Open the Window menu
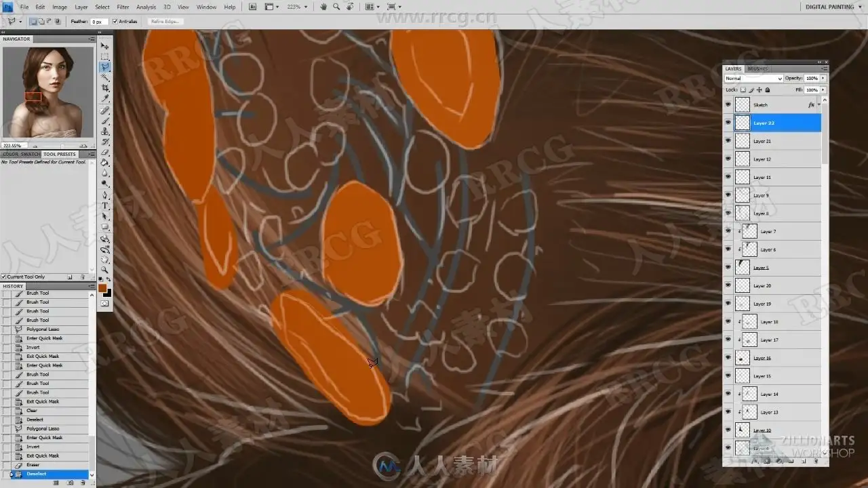The width and height of the screenshot is (868, 488). (206, 7)
